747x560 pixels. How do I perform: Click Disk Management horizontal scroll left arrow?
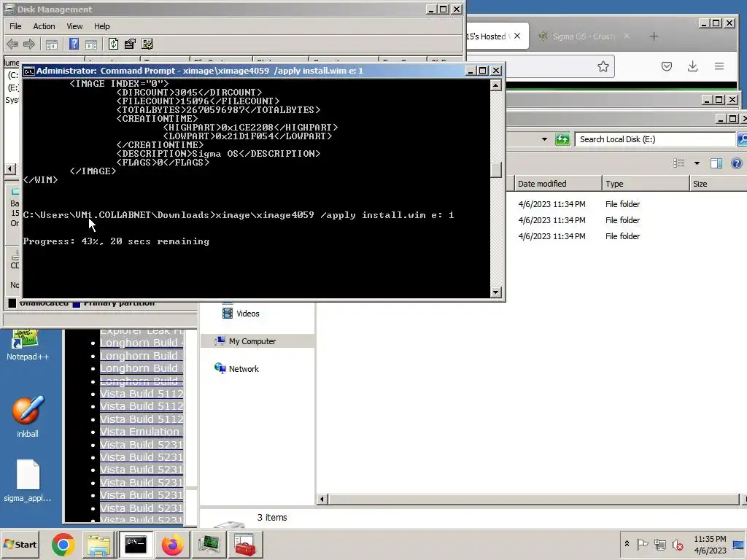[10, 169]
